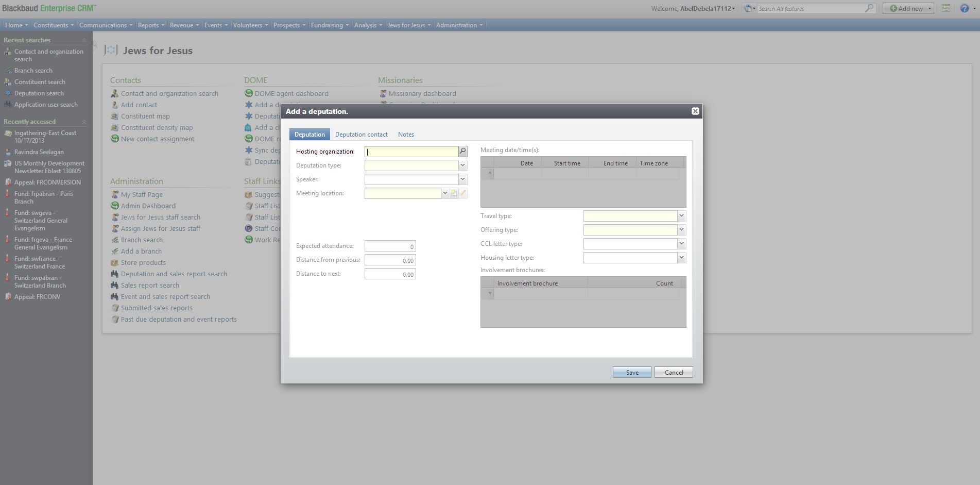
Task: Click the Cancel button
Action: 674,372
